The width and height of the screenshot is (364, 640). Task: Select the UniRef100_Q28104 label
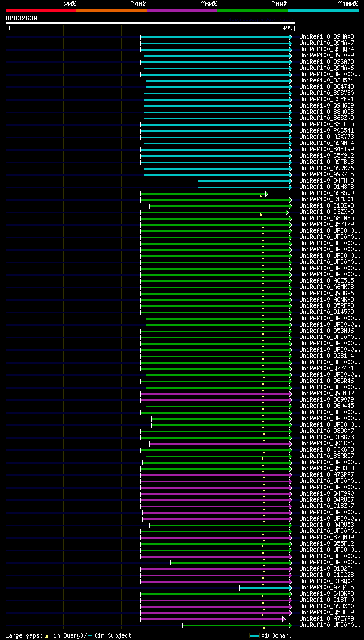(x=326, y=356)
